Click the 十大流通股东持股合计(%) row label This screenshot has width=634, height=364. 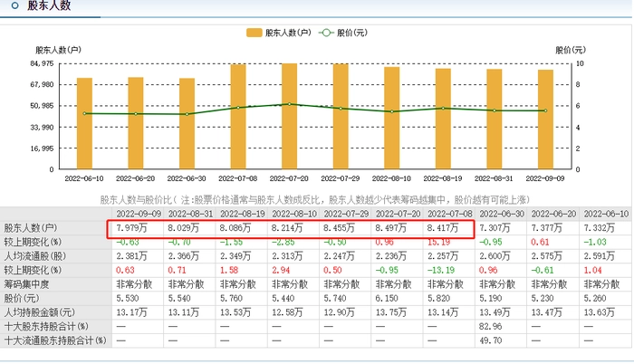55,340
